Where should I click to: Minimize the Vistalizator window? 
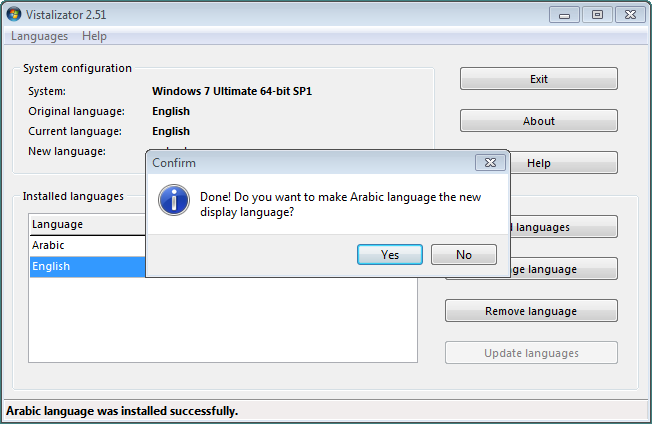564,15
